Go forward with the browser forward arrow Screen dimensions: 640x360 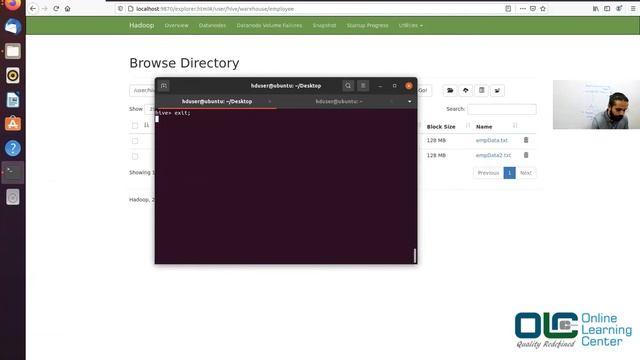[44, 9]
